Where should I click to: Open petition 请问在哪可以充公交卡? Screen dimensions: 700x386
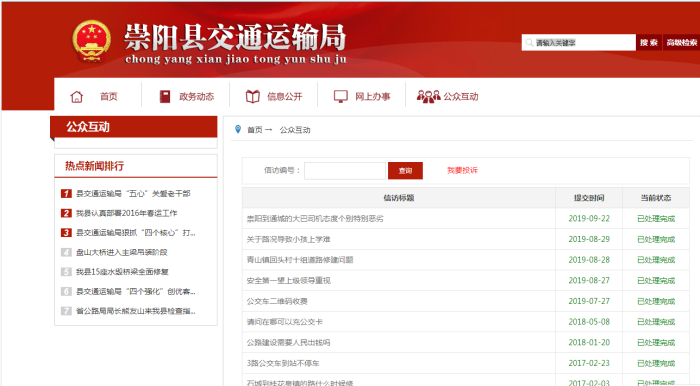coord(285,322)
